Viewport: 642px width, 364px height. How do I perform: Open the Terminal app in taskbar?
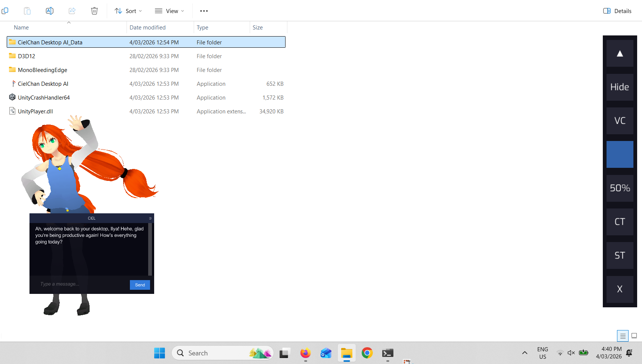tap(387, 353)
